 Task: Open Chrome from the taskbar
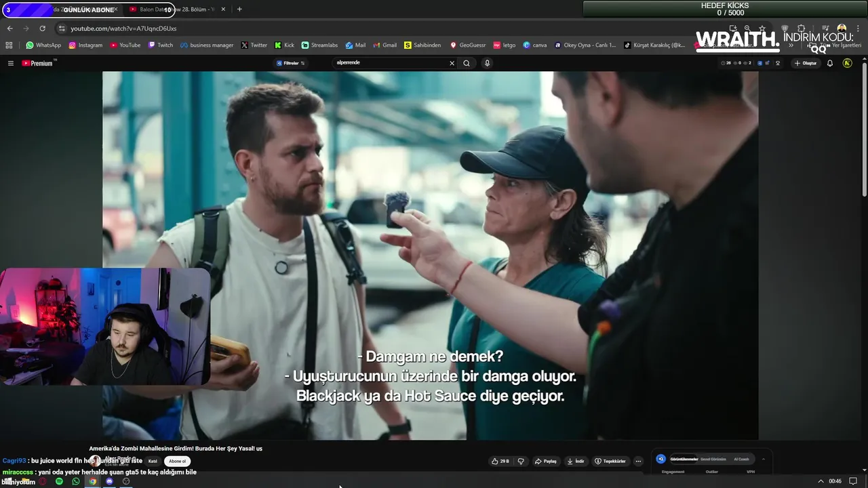tap(93, 481)
